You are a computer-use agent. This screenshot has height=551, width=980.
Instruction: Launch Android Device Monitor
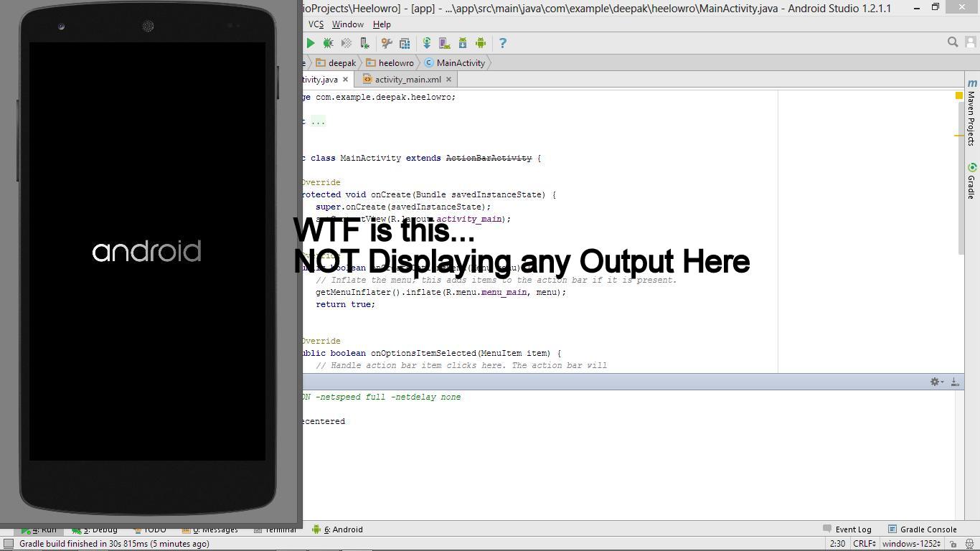481,43
